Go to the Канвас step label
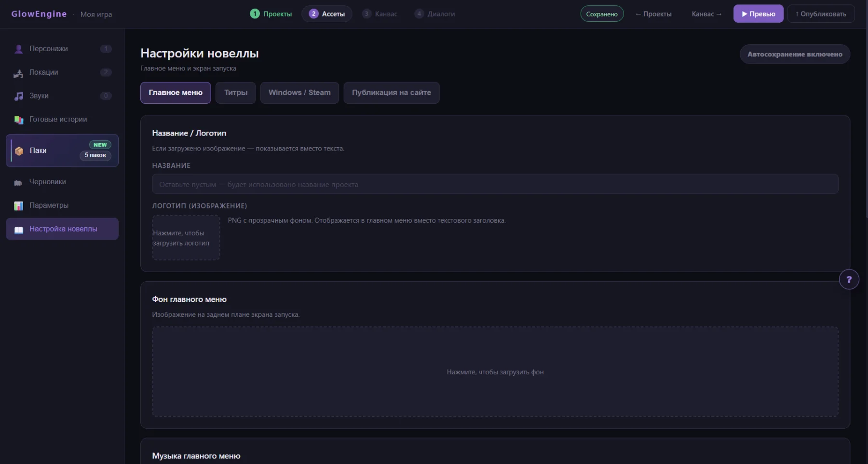The height and width of the screenshot is (464, 868). (x=386, y=14)
